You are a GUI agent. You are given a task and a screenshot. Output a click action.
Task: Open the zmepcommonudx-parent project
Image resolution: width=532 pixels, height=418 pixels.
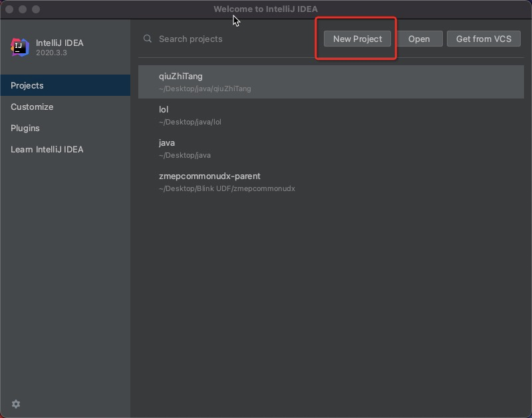pyautogui.click(x=331, y=182)
